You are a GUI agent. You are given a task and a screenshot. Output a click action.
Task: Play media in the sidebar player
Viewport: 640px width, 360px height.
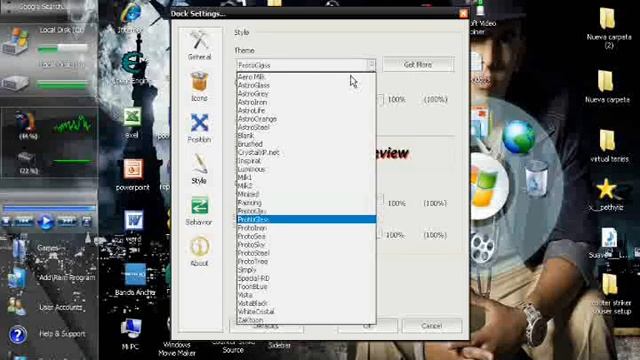[45, 222]
